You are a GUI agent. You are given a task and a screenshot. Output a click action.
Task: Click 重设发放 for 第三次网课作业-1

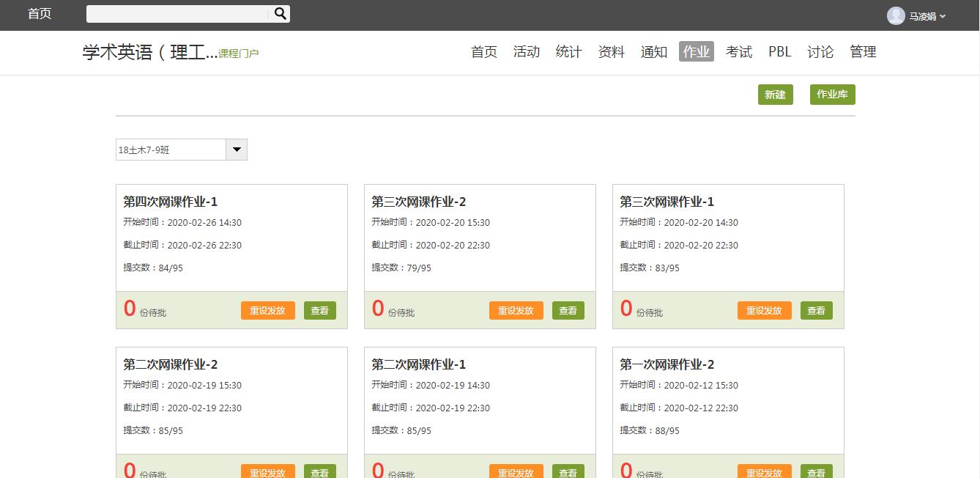pyautogui.click(x=765, y=311)
